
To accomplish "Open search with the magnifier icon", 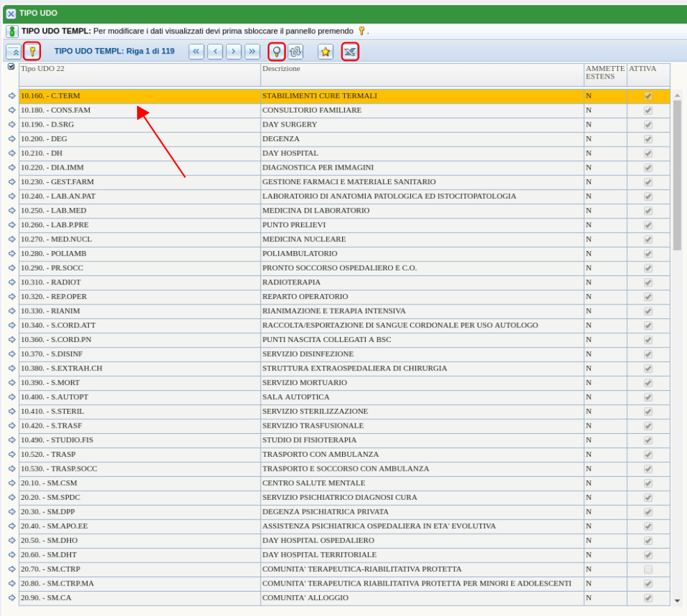I will (276, 51).
